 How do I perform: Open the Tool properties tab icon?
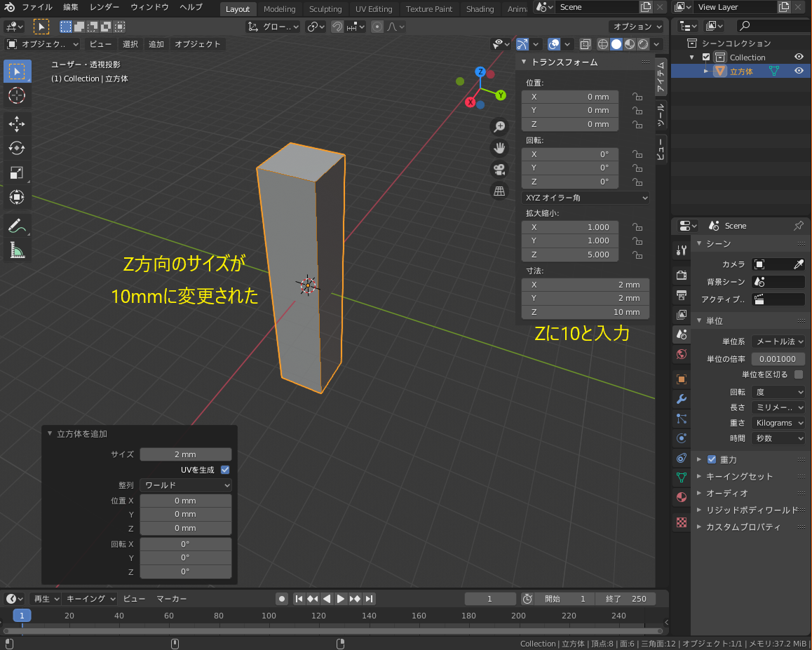(x=682, y=251)
